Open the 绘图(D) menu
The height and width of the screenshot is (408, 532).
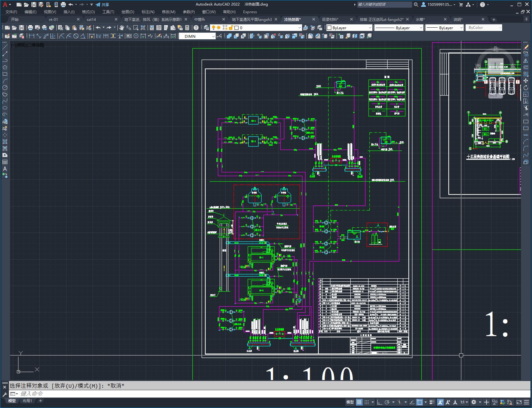point(128,12)
